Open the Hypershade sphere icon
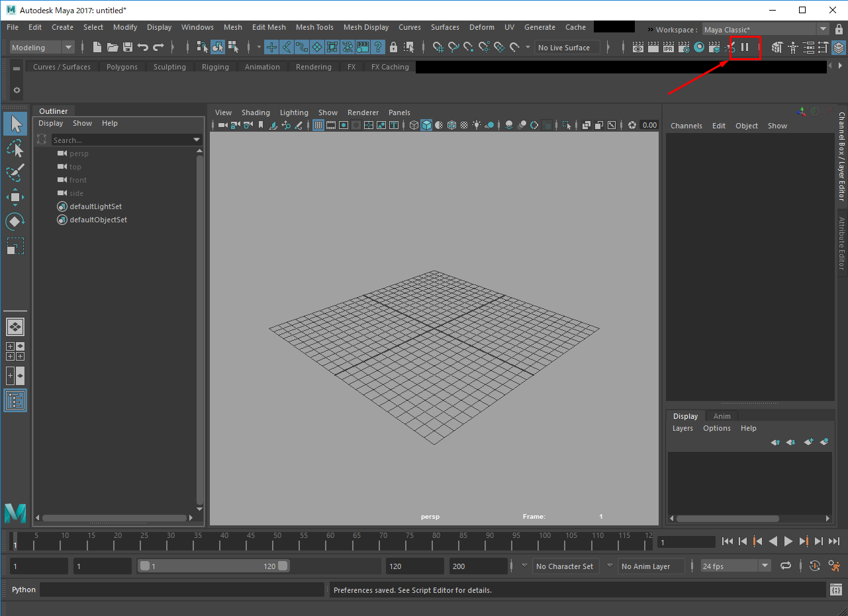 tap(699, 47)
